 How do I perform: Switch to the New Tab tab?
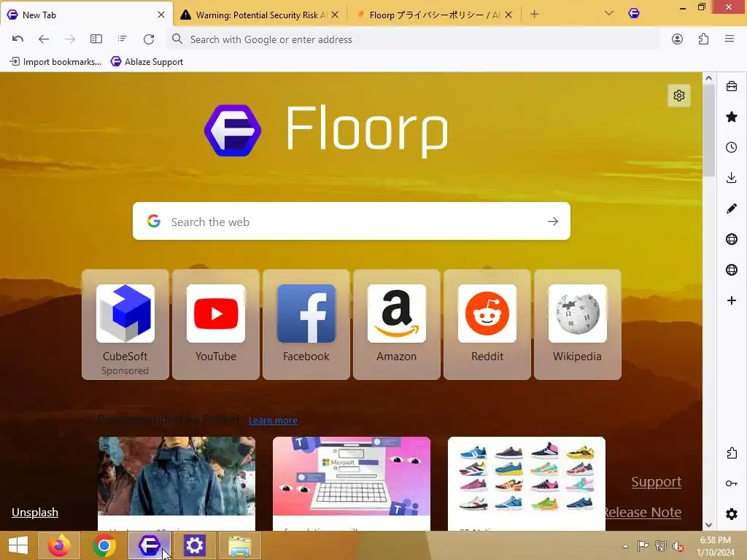[86, 15]
